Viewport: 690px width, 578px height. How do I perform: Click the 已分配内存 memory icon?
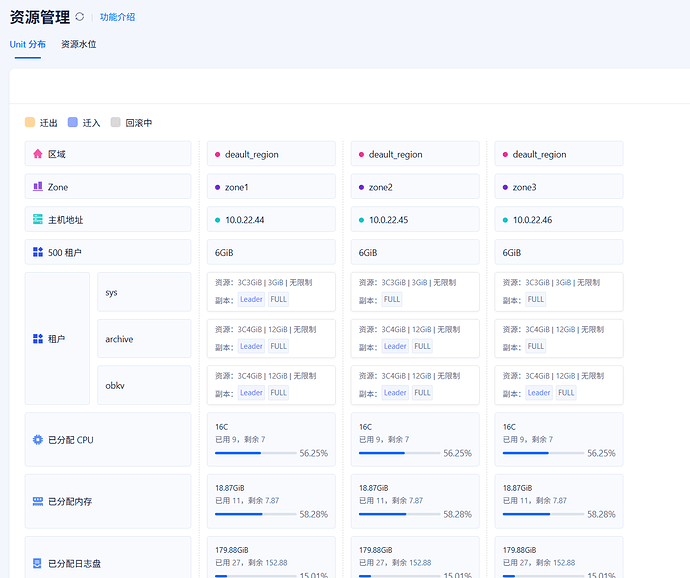pyautogui.click(x=38, y=501)
